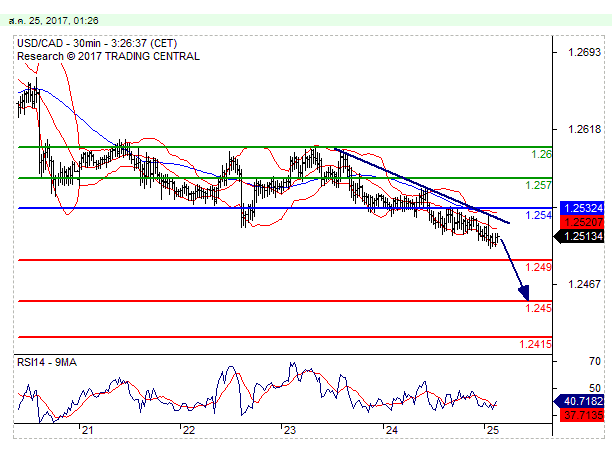Click the USD/CAD - 30min chart title
The width and height of the screenshot is (612, 451).
(x=97, y=43)
